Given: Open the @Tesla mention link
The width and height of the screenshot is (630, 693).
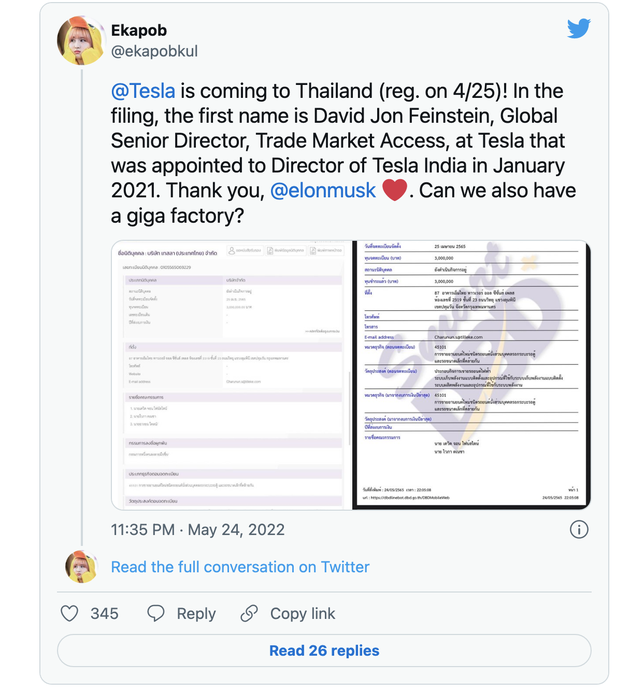Looking at the screenshot, I should (x=143, y=91).
